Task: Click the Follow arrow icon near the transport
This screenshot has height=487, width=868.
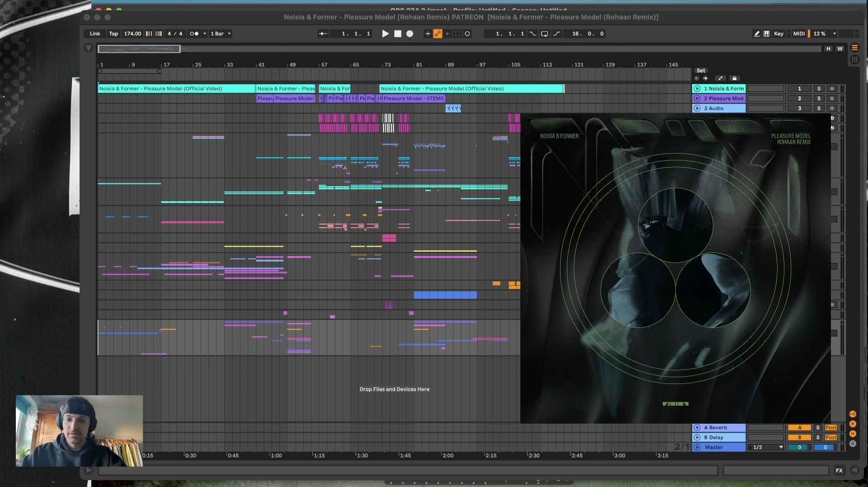Action: pos(323,33)
